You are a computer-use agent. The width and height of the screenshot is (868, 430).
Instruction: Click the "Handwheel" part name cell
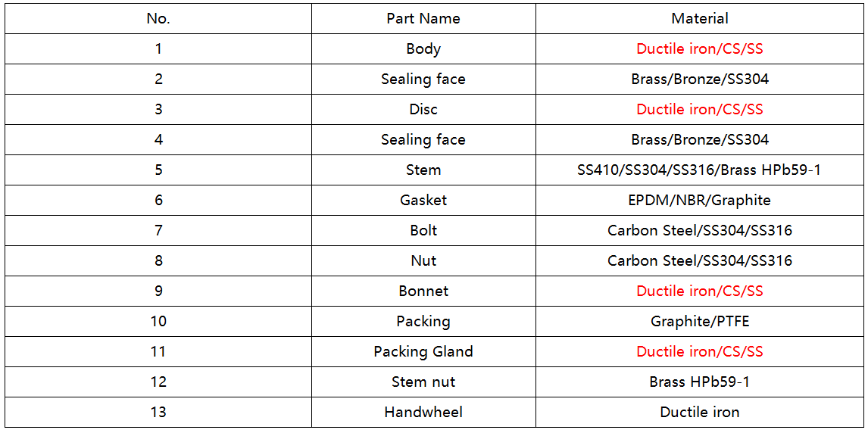click(423, 413)
